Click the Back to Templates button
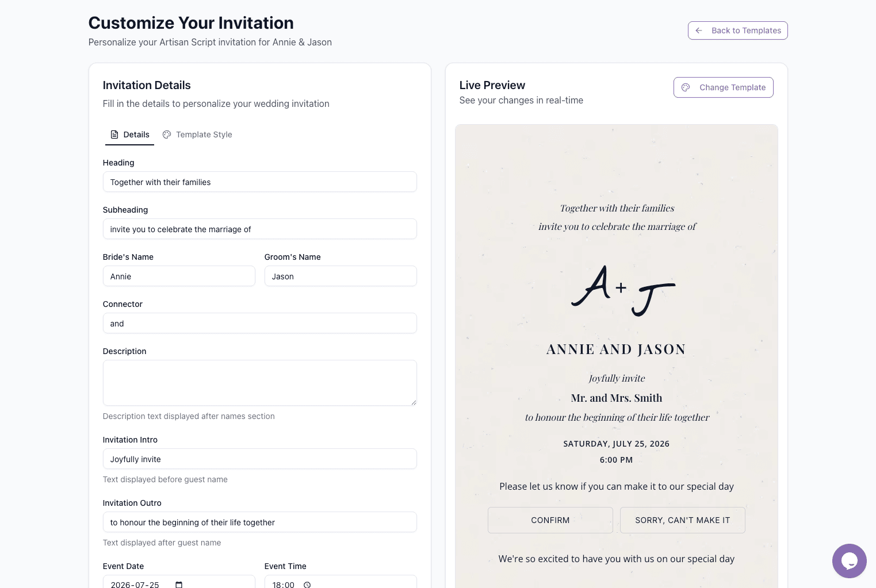The image size is (876, 588). pos(738,30)
